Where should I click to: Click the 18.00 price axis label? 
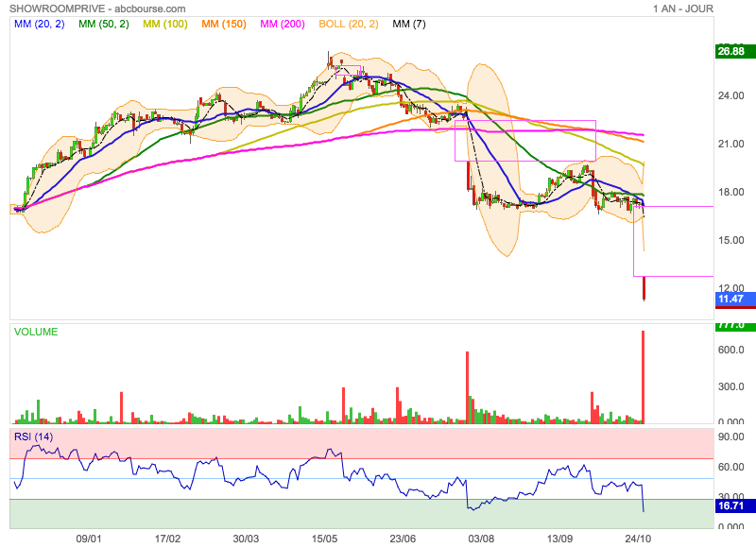point(730,192)
